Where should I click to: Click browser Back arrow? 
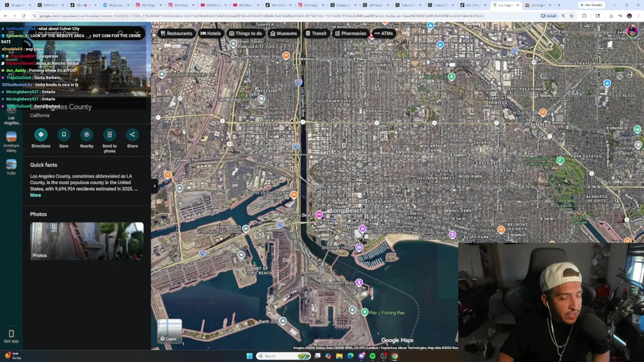pyautogui.click(x=5, y=16)
